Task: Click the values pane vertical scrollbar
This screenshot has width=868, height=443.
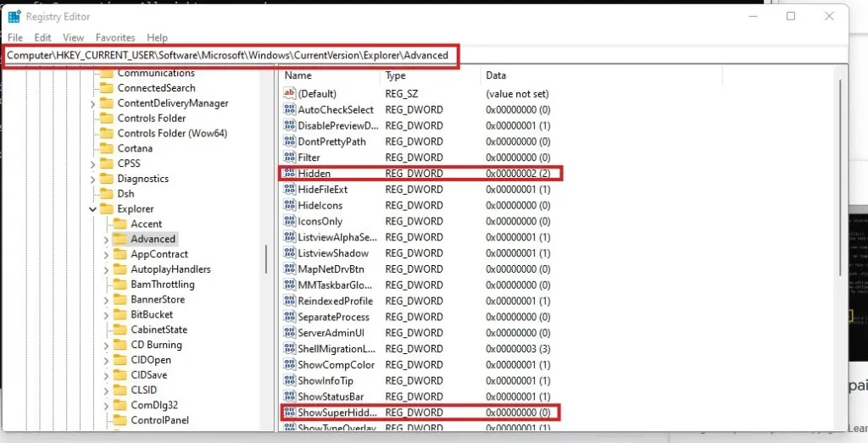Action: 842,177
